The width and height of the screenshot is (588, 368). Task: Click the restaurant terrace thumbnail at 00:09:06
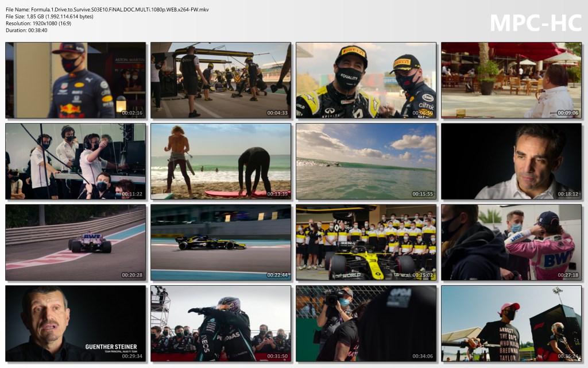pos(511,80)
